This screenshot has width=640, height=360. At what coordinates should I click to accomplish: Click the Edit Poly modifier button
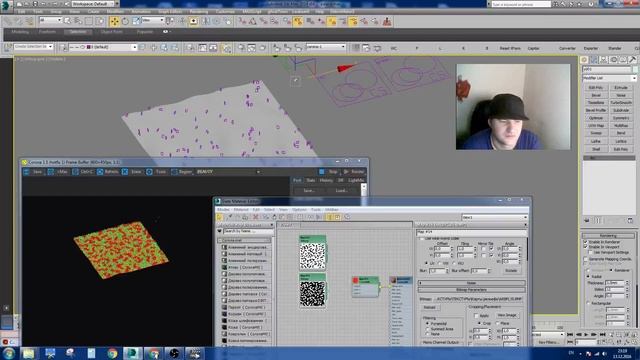[x=596, y=88]
